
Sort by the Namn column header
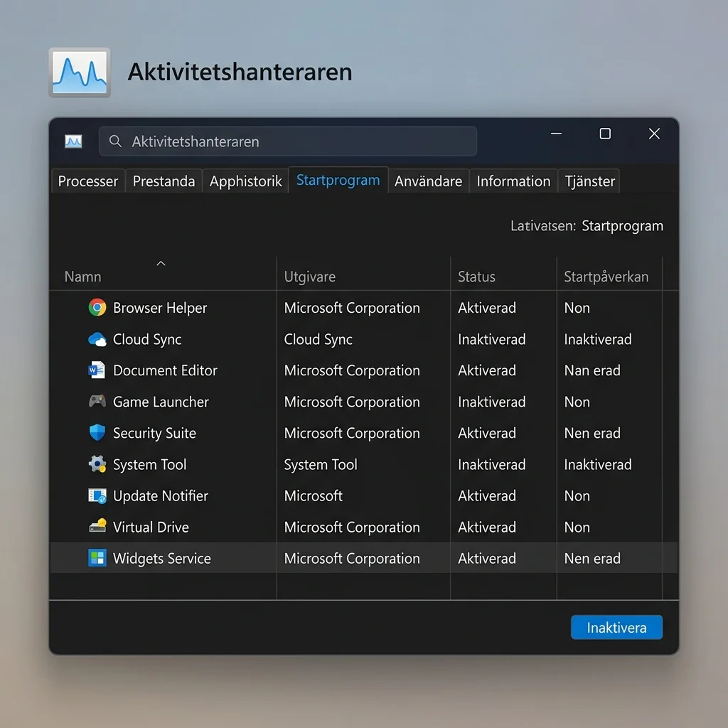click(x=82, y=277)
